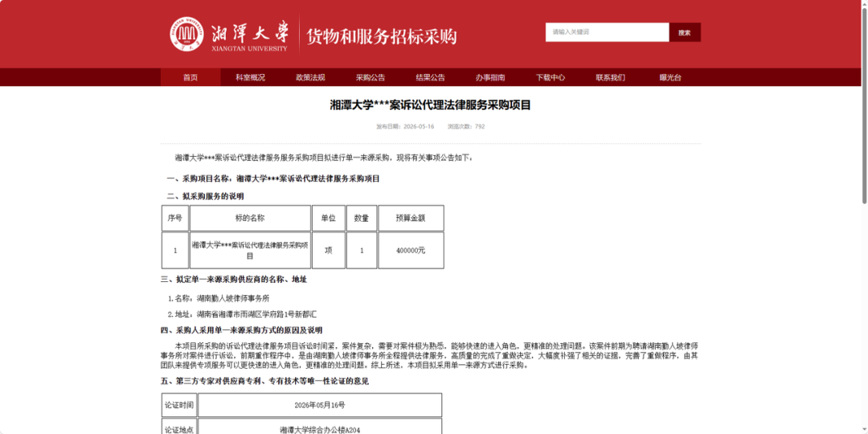The width and height of the screenshot is (868, 434).
Task: Click the heading 二、拟采购服务的说明
Action: click(206, 196)
